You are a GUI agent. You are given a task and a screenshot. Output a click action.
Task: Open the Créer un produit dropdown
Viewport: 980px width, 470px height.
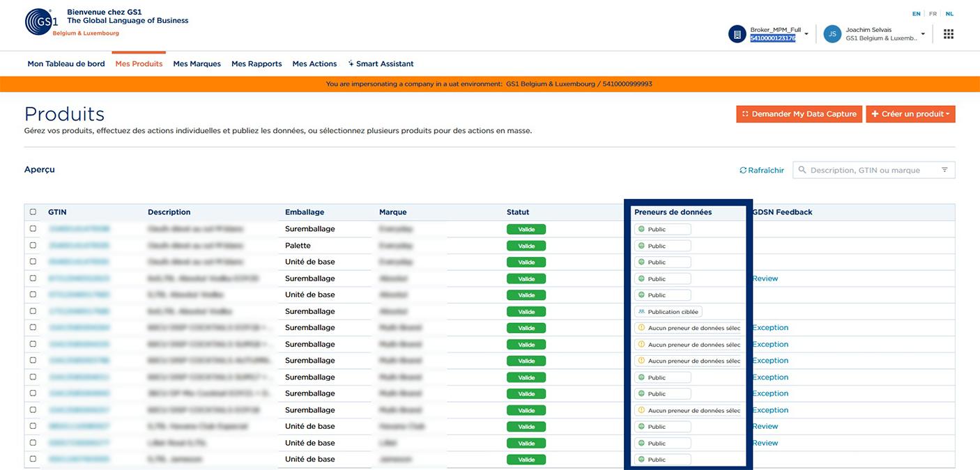click(910, 114)
